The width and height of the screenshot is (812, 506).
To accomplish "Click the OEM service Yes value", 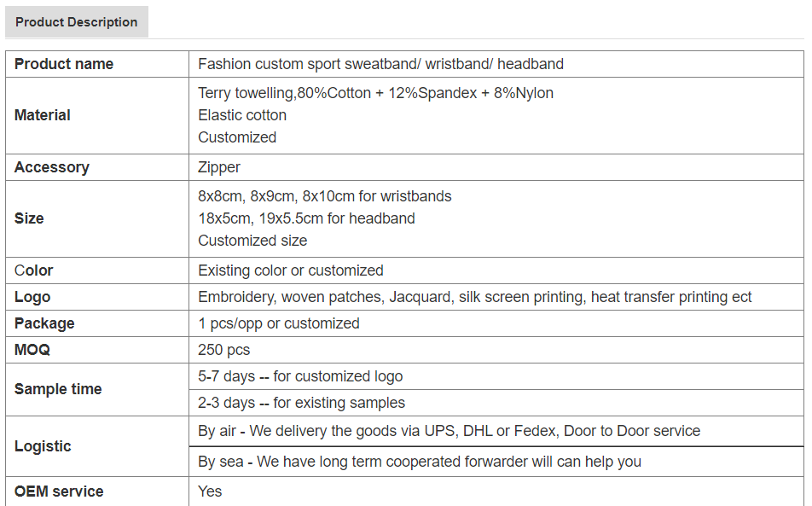I will pyautogui.click(x=210, y=491).
